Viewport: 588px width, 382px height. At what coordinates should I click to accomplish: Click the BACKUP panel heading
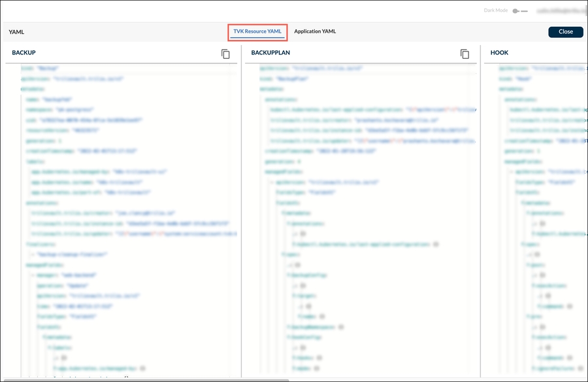pyautogui.click(x=24, y=52)
